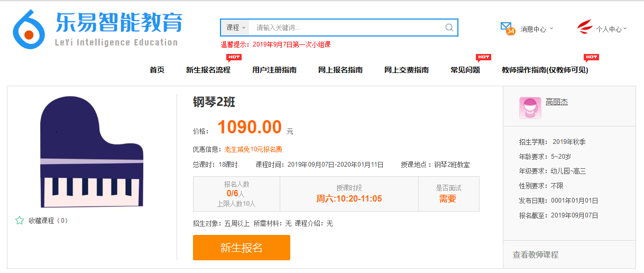Open the 网上交费指南 menu item
Viewport: 644px width, 273px height.
(406, 70)
